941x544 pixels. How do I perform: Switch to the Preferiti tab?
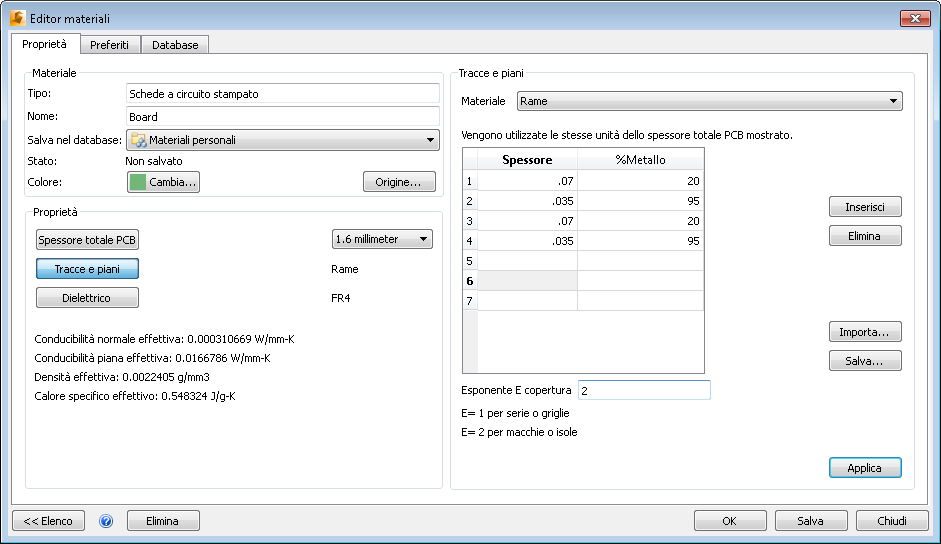click(x=109, y=45)
